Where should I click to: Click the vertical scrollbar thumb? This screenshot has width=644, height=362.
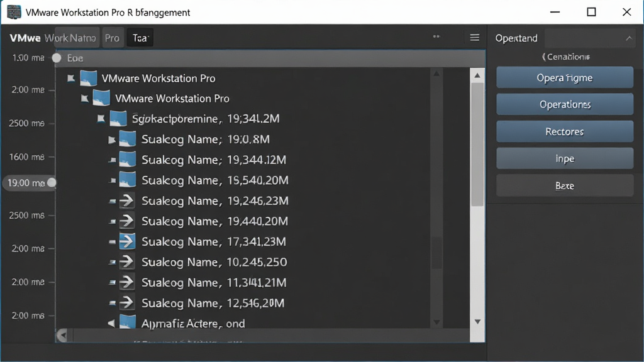coord(477,145)
